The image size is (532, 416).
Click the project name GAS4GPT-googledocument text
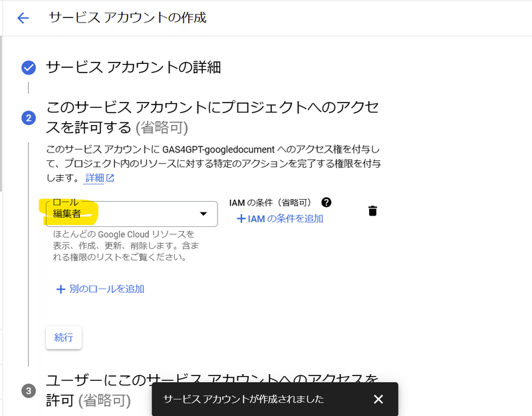pos(218,150)
